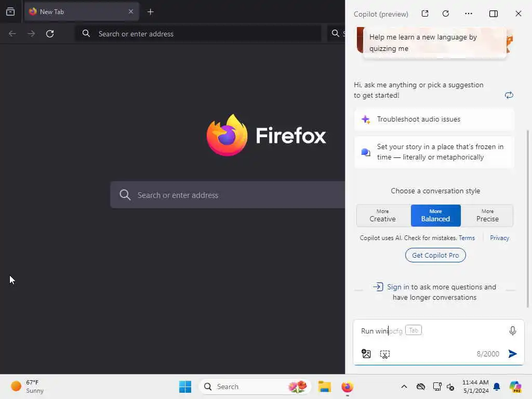Screen dimensions: 532x399
Task: Click Get Copilot Pro button
Action: click(x=435, y=255)
